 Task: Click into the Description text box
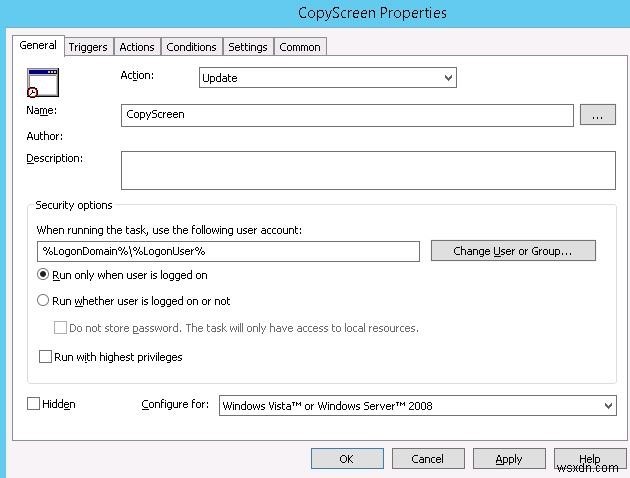coord(367,170)
